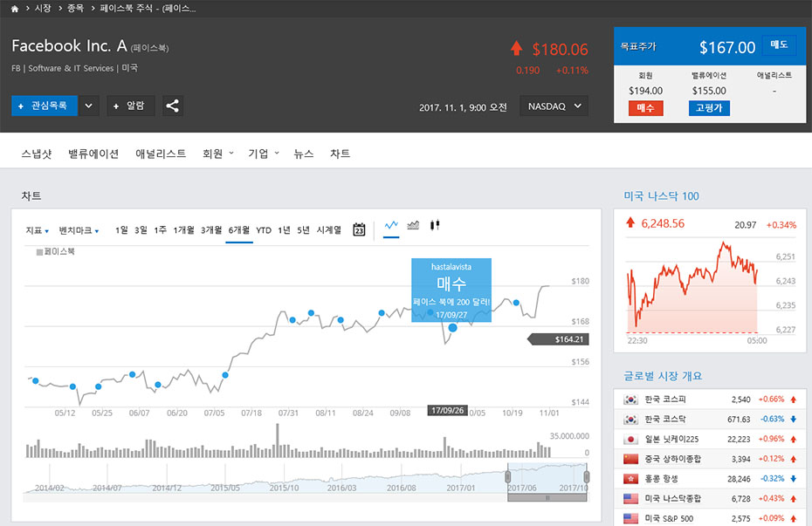Screen dimensions: 812x526
Task: Click the $167.00 target price
Action: pyautogui.click(x=727, y=48)
